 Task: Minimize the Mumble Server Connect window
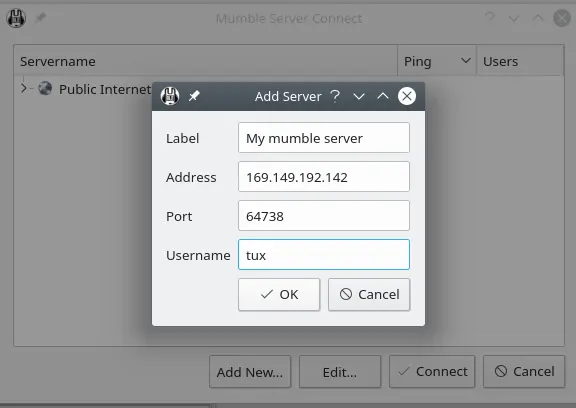click(514, 18)
